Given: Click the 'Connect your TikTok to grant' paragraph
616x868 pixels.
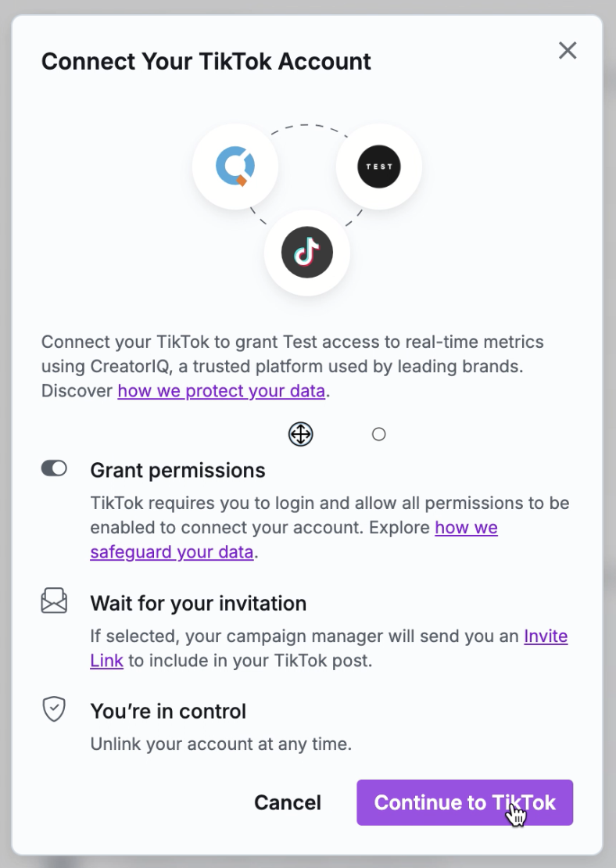Looking at the screenshot, I should (292, 366).
